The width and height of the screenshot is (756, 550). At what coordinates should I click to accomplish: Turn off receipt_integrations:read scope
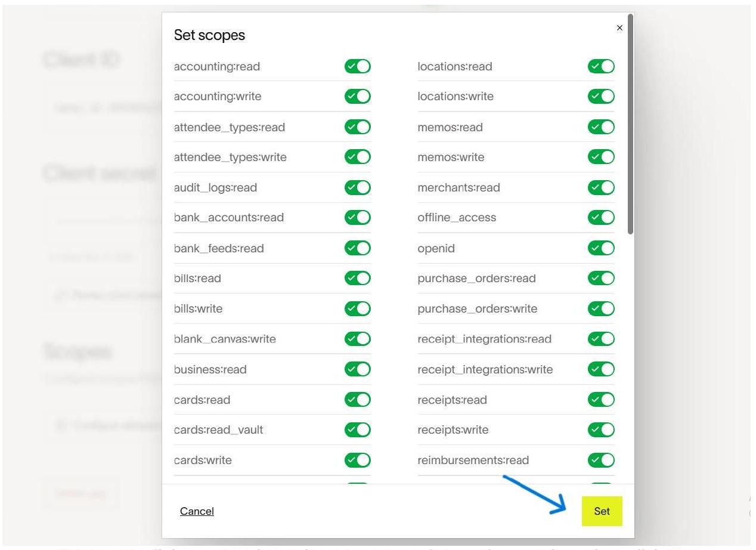click(x=601, y=339)
